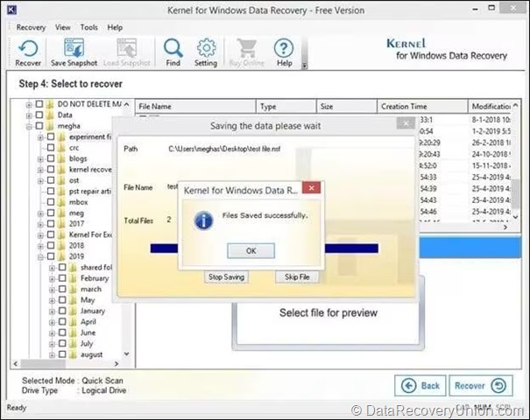Viewport: 530px width, 420px height.
Task: Click the Buy Online cart icon
Action: (247, 52)
